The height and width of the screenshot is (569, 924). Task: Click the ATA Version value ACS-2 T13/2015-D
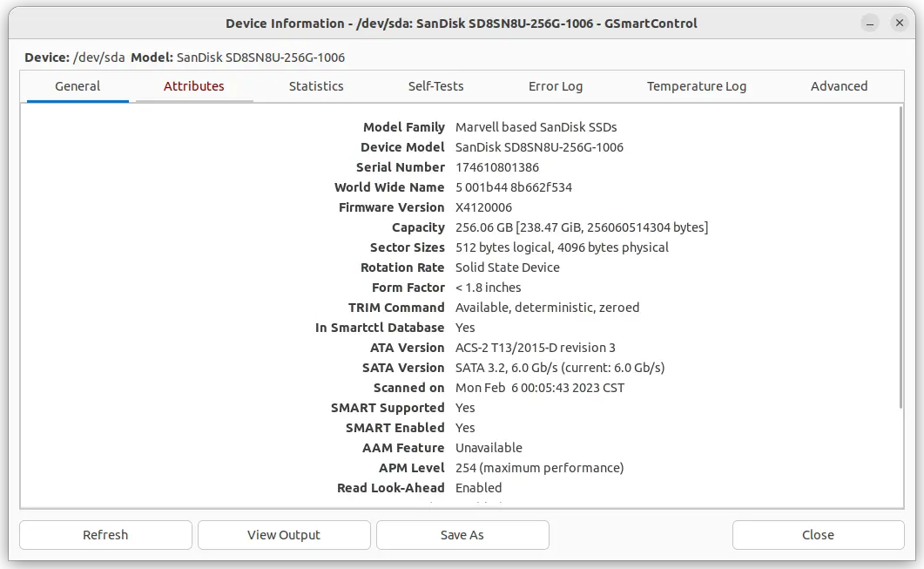tap(535, 348)
